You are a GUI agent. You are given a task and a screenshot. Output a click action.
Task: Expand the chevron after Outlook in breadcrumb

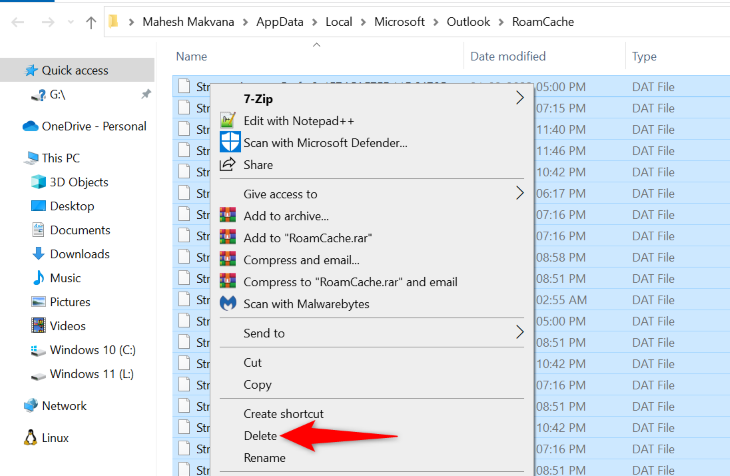pos(501,22)
